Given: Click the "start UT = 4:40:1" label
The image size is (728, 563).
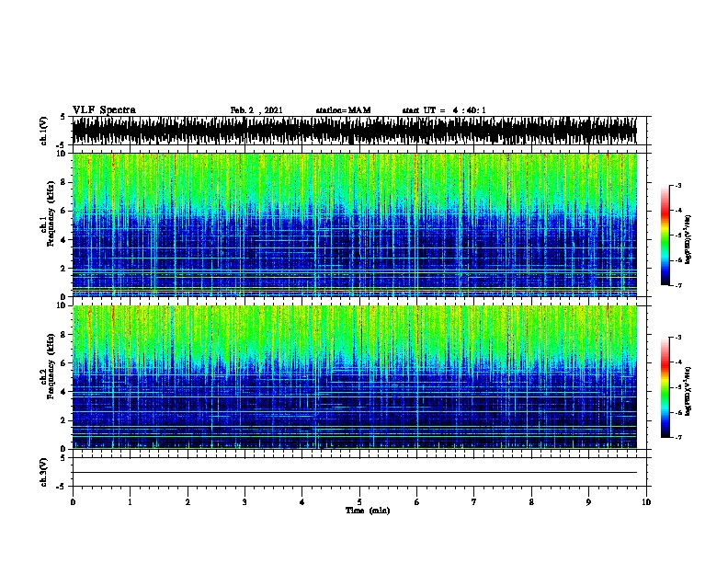Looking at the screenshot, I should (x=444, y=110).
